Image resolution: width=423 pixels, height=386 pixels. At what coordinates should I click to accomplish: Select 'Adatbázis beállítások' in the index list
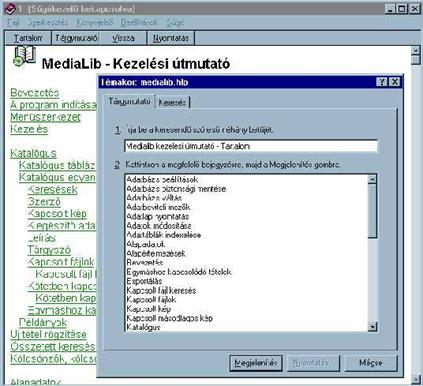pos(162,179)
